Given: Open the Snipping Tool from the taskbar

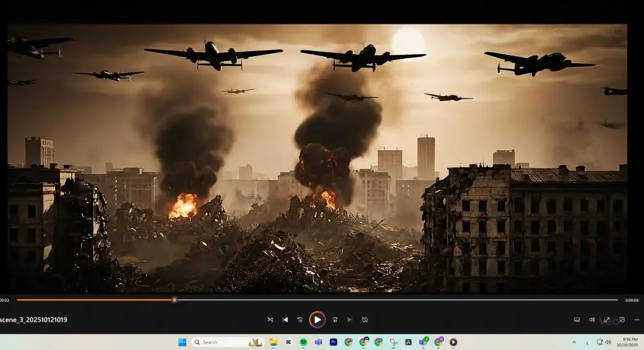Looking at the screenshot, I should click(x=393, y=342).
